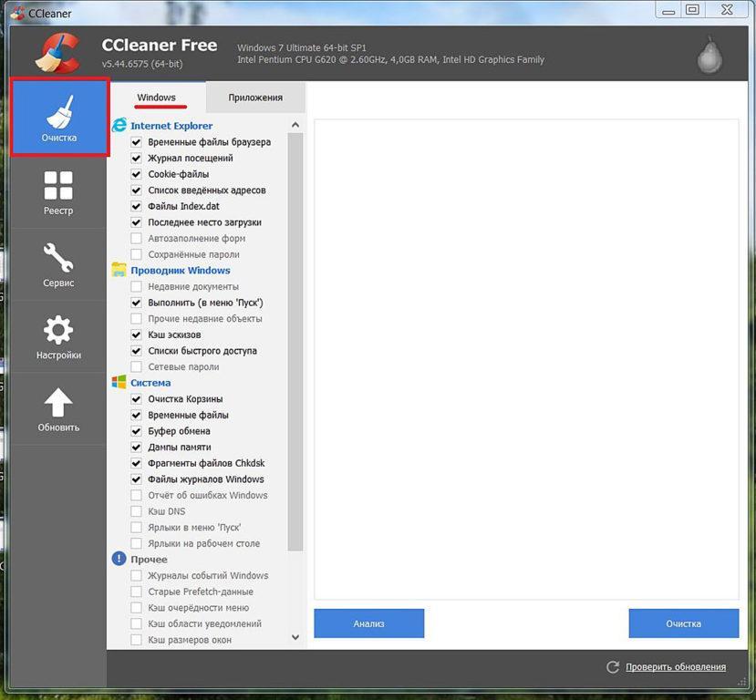Switch to the Приложения tab
Image resolution: width=756 pixels, height=700 pixels.
click(x=255, y=98)
